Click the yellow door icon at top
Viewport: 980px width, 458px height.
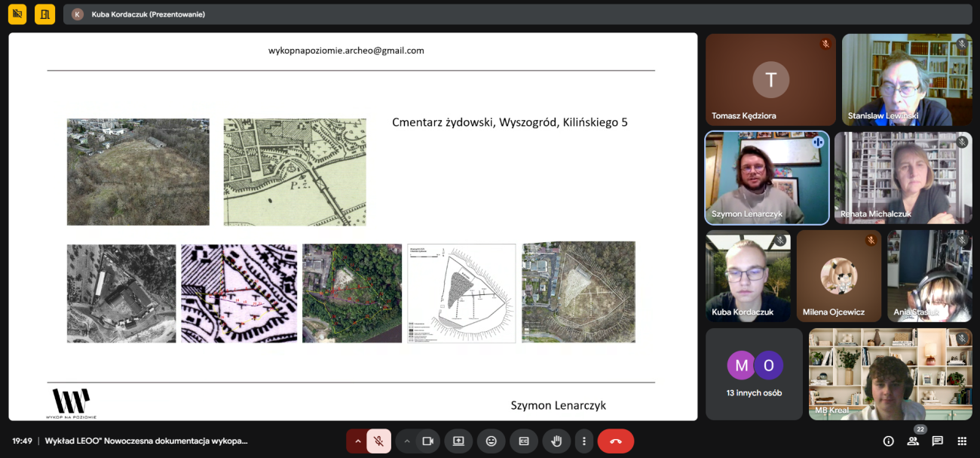click(44, 14)
